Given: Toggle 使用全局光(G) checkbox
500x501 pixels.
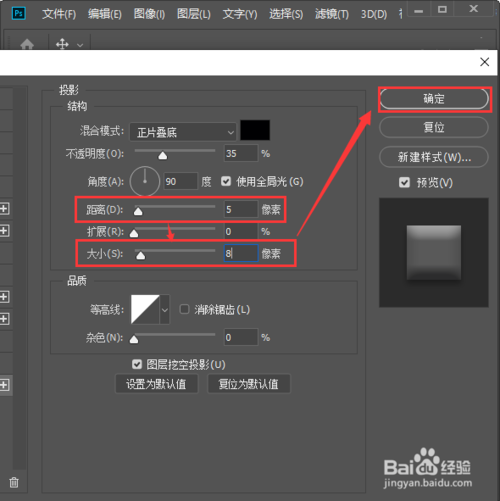Looking at the screenshot, I should pos(226,181).
